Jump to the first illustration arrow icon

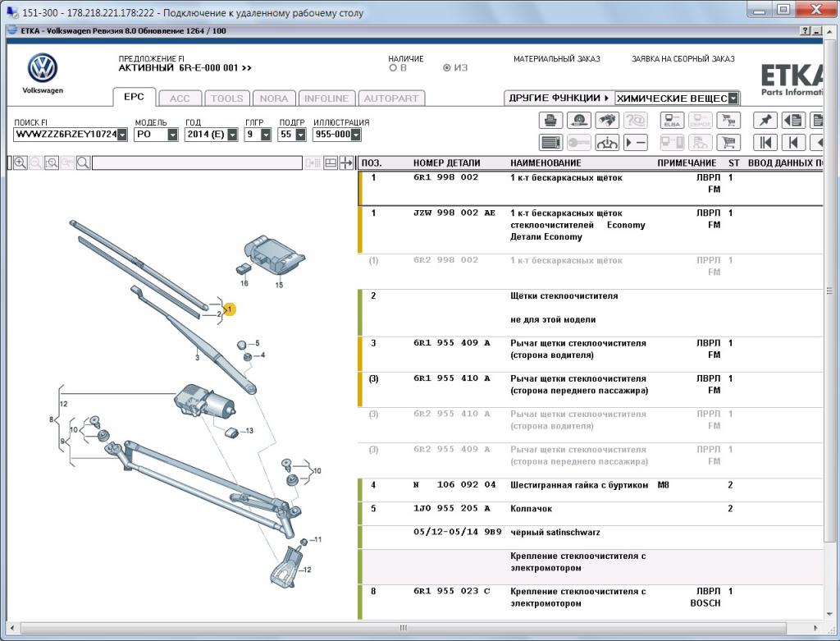tap(765, 143)
